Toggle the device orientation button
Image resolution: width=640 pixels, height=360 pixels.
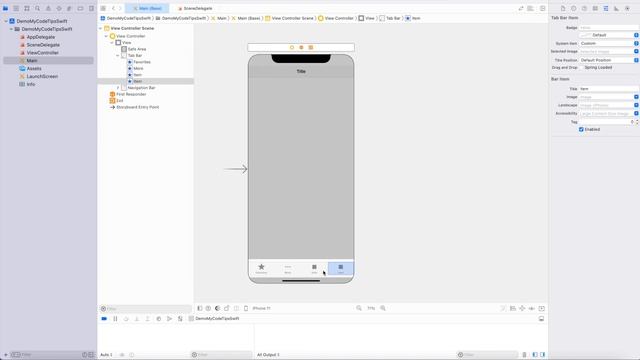point(227,308)
